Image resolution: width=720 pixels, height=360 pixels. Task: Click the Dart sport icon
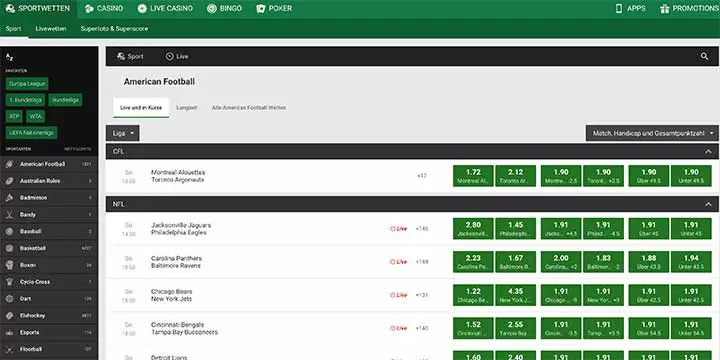[x=9, y=299]
